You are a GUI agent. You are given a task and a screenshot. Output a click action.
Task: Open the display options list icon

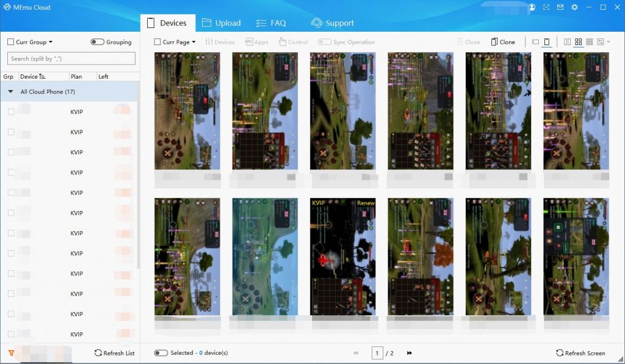(601, 42)
